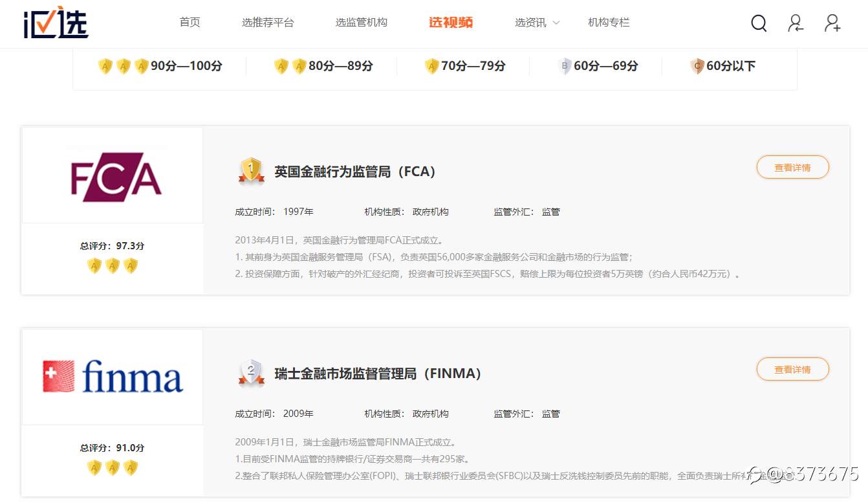Screen dimensions: 868x503
Task: Filter by 70分—79分 single-A rating
Action: tap(465, 66)
